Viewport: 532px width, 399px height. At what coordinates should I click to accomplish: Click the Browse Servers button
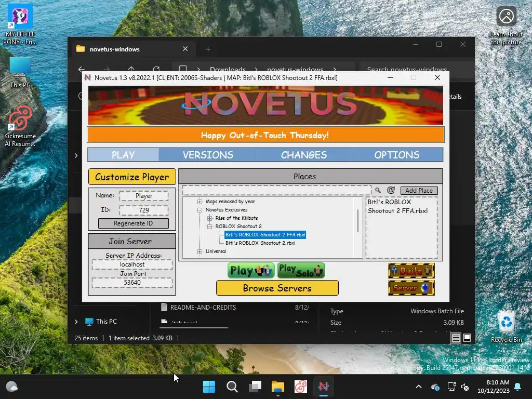(x=277, y=288)
